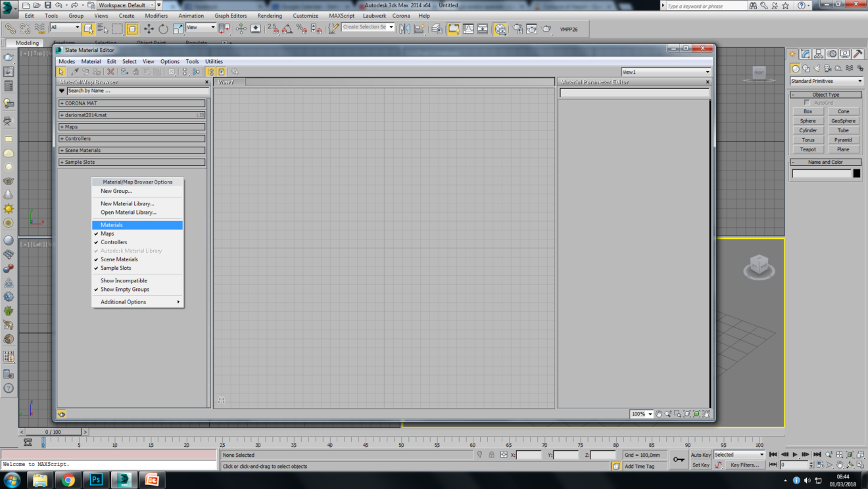This screenshot has height=489, width=868.
Task: Toggle the Auto Key button
Action: pos(701,455)
